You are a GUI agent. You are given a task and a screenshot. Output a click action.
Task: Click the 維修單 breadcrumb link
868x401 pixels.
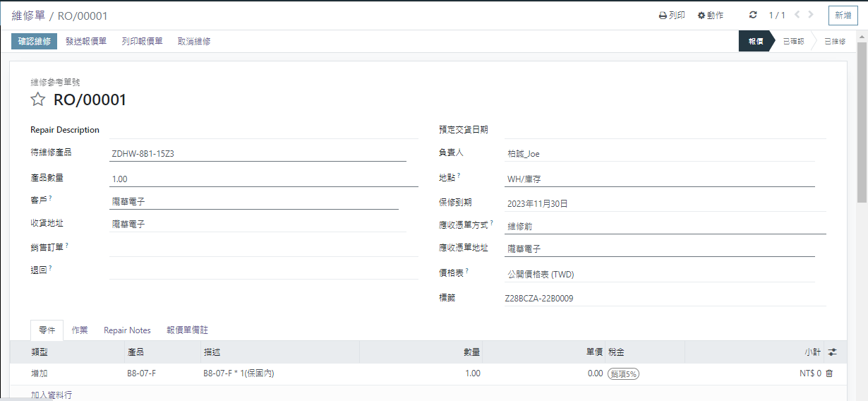(x=28, y=15)
